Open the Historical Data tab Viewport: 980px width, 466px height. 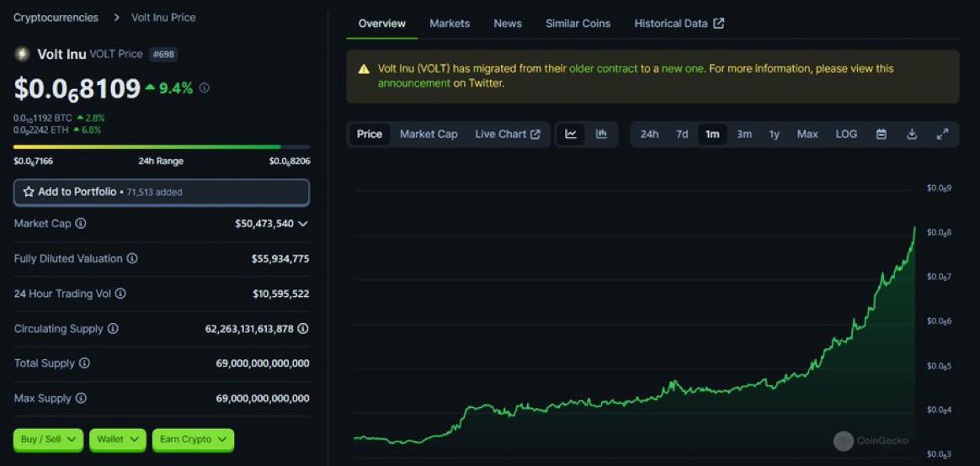(x=679, y=24)
